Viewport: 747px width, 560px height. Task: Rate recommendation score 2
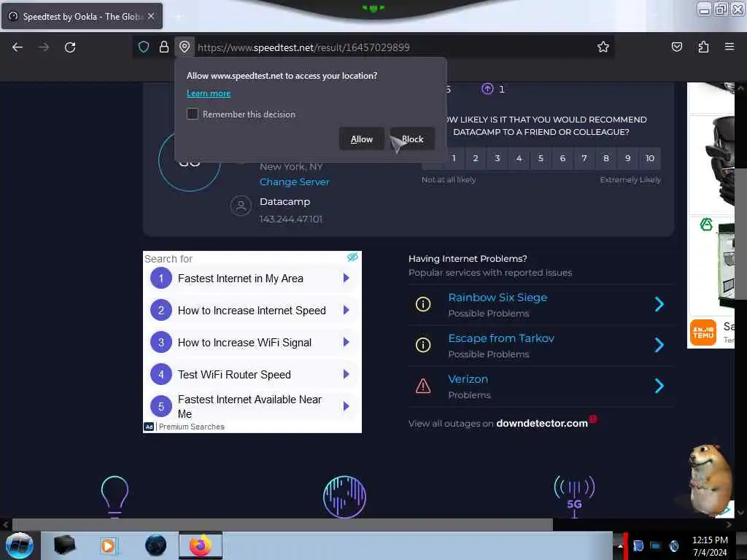476,158
